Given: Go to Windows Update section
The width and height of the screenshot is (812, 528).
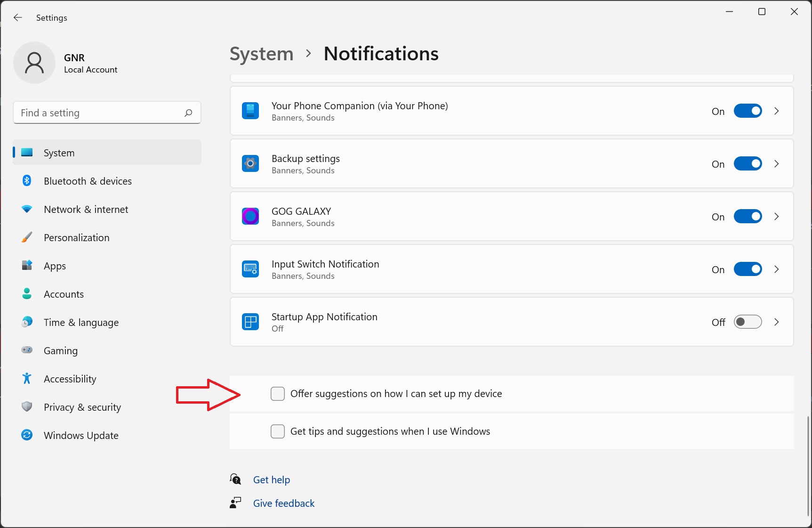Looking at the screenshot, I should point(81,436).
